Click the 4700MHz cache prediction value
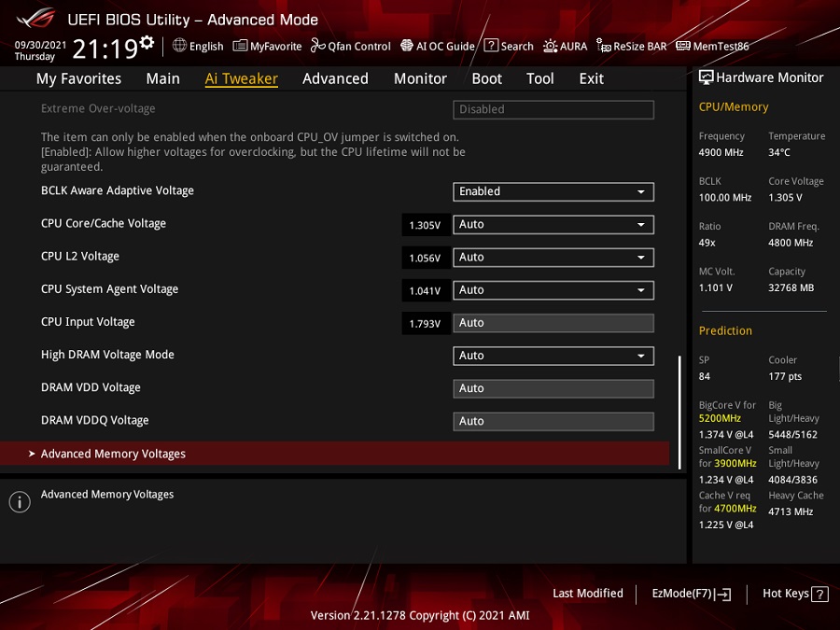This screenshot has width=840, height=630. pyautogui.click(x=735, y=509)
